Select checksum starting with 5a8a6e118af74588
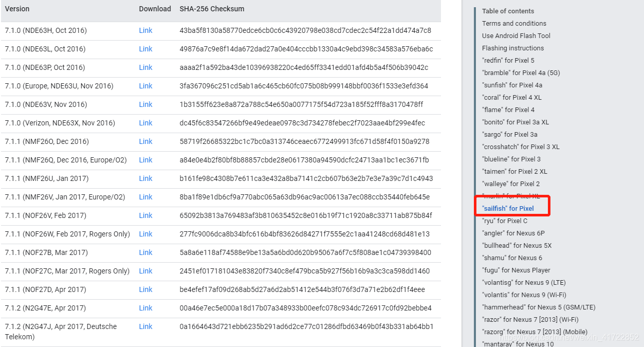 tap(305, 252)
